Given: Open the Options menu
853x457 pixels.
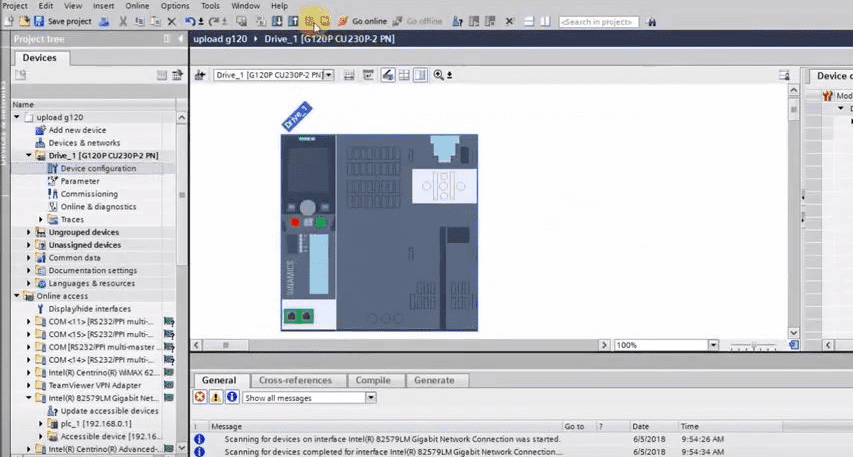Looking at the screenshot, I should click(175, 5).
